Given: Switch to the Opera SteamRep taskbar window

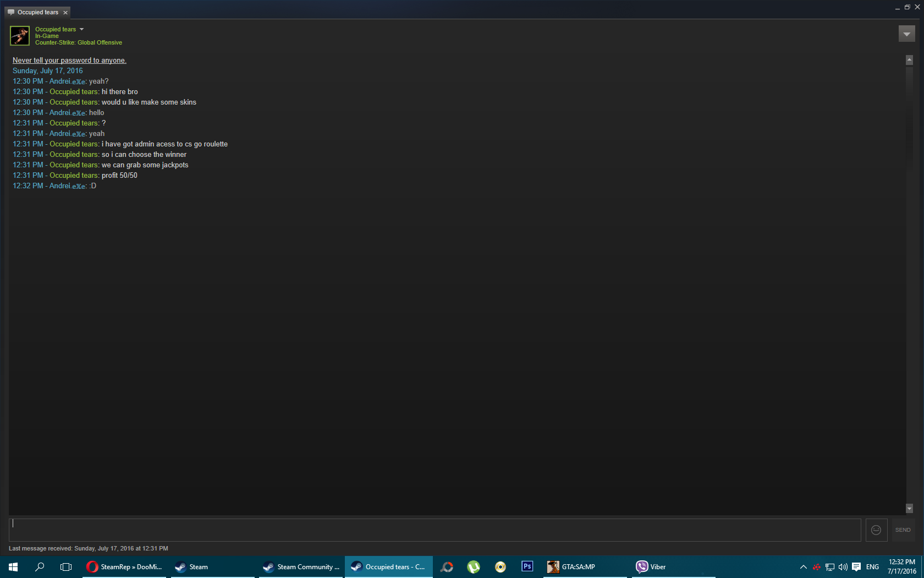Looking at the screenshot, I should click(x=125, y=567).
